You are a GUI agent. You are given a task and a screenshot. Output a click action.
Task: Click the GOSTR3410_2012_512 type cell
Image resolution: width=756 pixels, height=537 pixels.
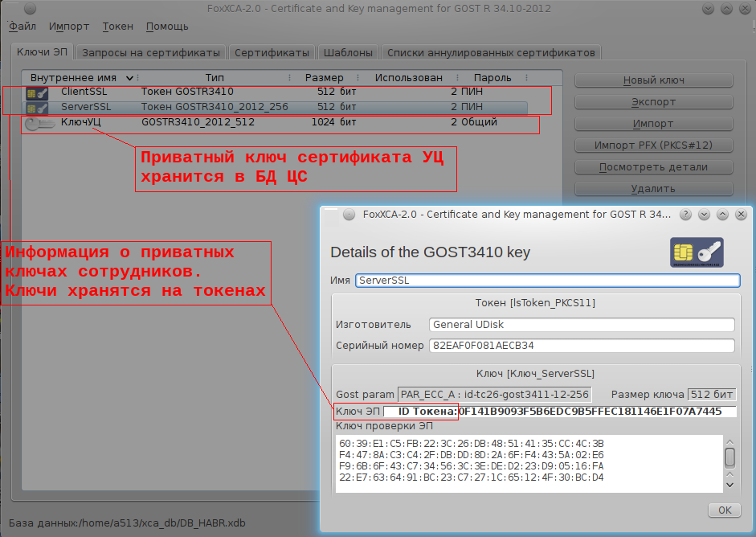pos(198,122)
